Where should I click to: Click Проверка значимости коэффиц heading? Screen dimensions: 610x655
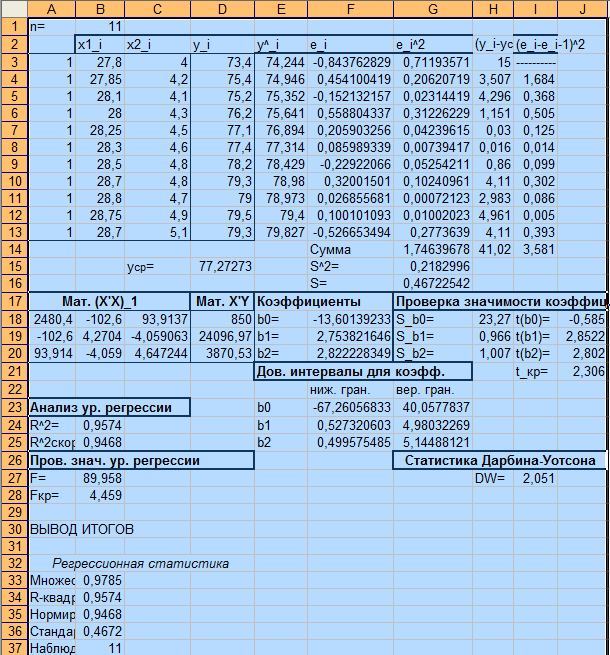click(x=500, y=302)
